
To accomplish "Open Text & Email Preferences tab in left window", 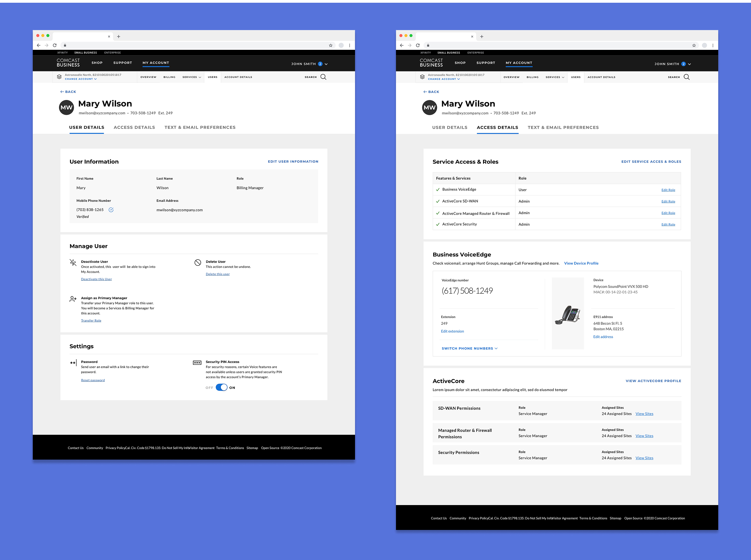I will [200, 127].
